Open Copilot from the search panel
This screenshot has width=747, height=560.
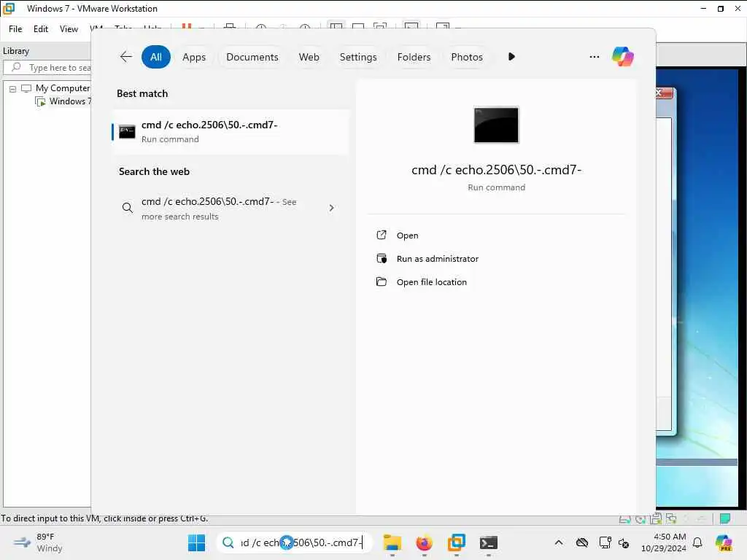(x=623, y=57)
